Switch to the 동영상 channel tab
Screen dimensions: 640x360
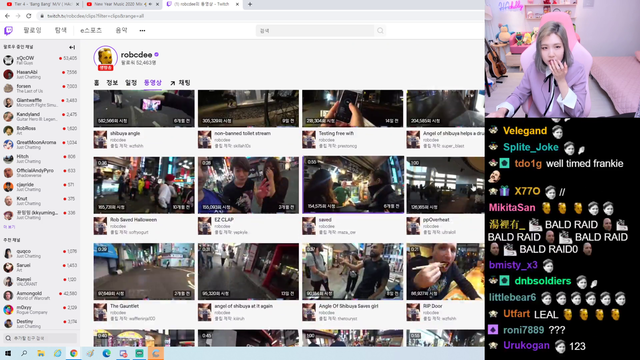153,83
